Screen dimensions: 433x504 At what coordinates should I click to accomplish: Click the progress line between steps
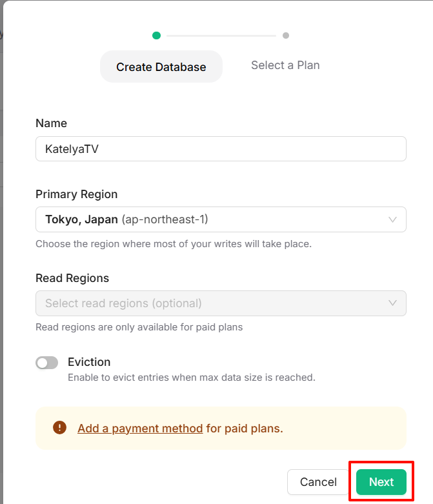221,35
